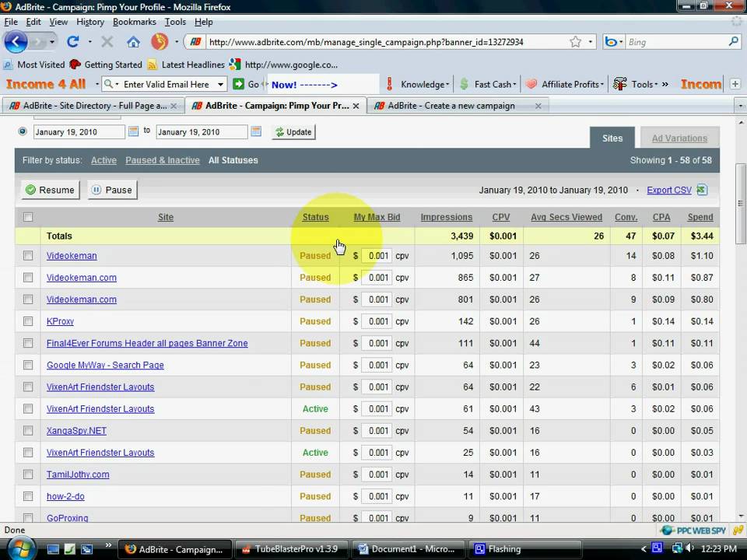Expand the Fast Cash toolbar dropdown

click(x=514, y=85)
